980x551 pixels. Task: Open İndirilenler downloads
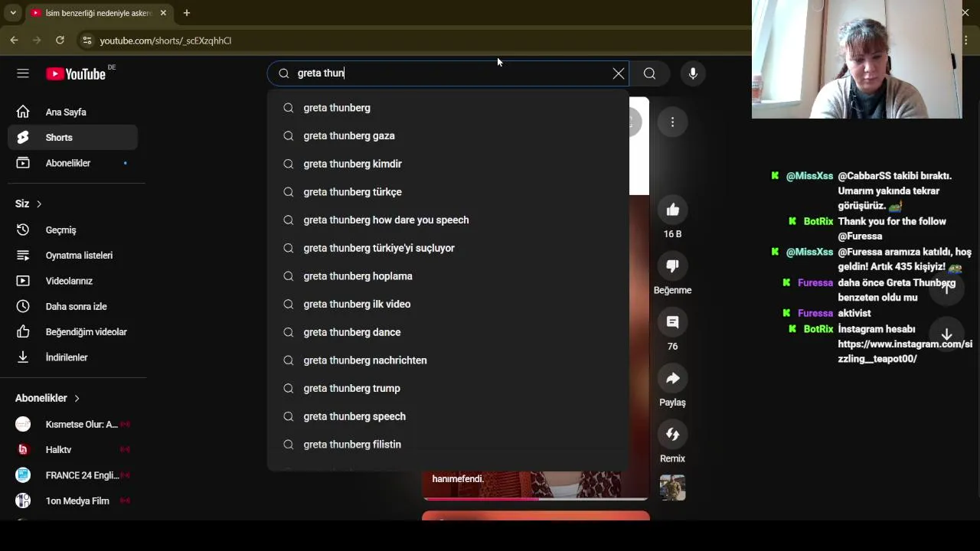click(73, 357)
